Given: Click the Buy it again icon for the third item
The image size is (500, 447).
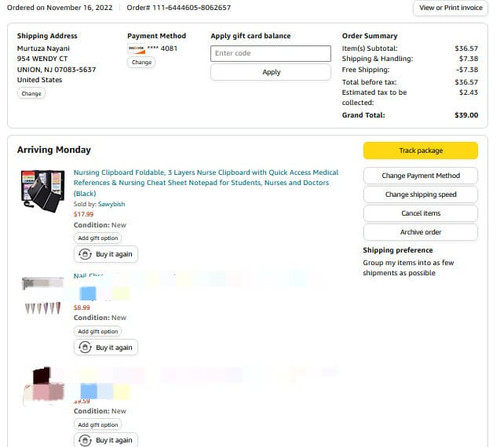Looking at the screenshot, I should pyautogui.click(x=85, y=440).
